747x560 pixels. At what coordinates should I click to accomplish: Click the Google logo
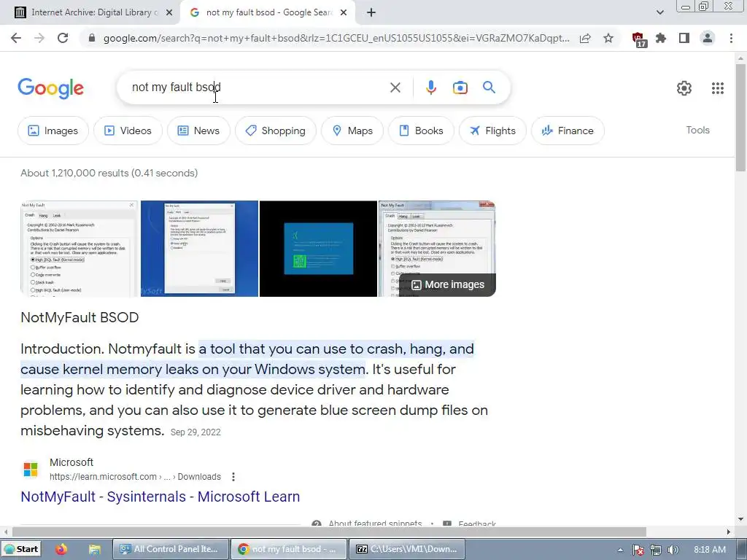[51, 88]
